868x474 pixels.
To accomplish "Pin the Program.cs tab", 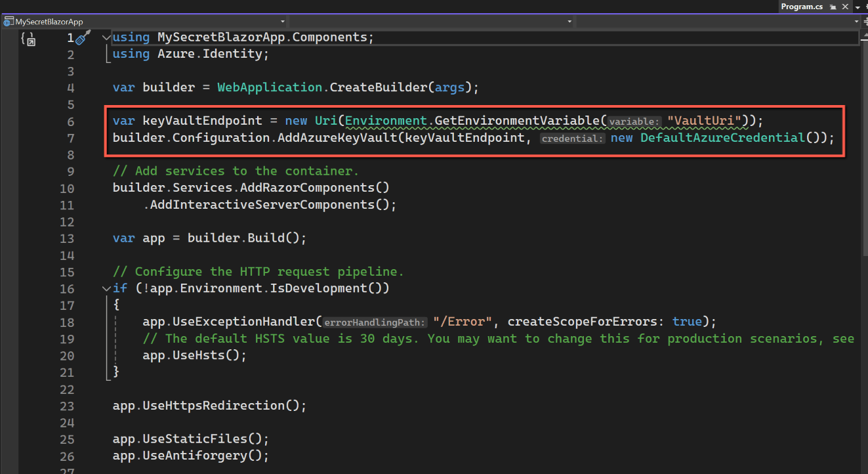I will click(x=833, y=7).
